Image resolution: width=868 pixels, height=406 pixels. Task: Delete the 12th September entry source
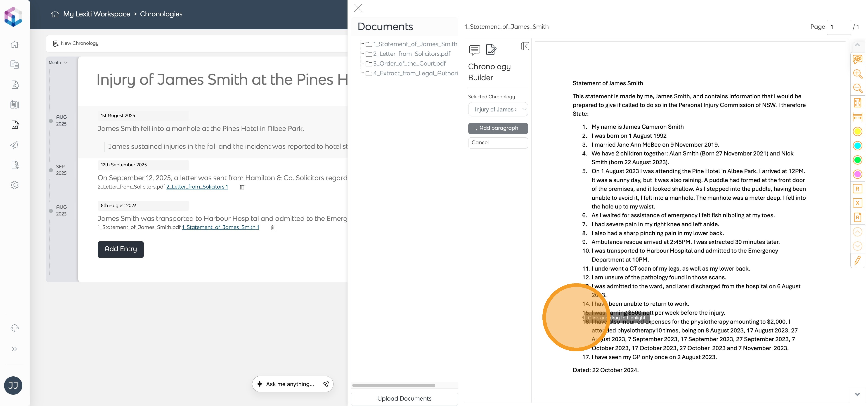point(242,187)
